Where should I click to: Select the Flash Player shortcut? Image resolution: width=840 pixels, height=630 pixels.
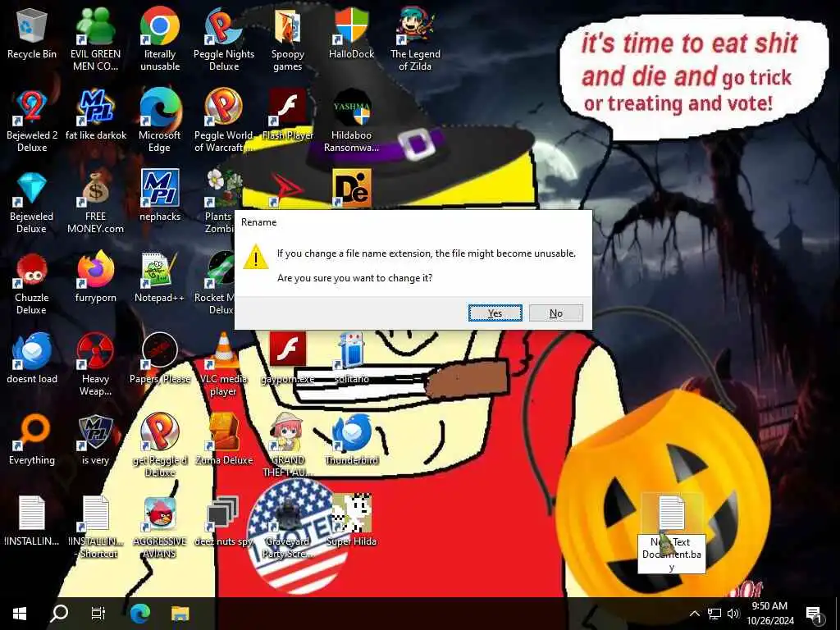coord(288,115)
